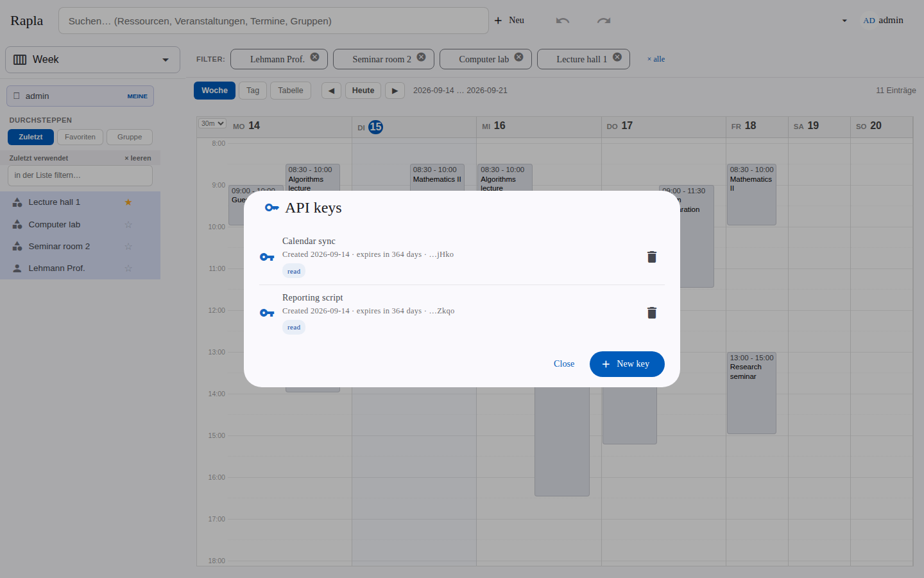Open Friday Mathematics II event
924x578 pixels.
(x=751, y=195)
